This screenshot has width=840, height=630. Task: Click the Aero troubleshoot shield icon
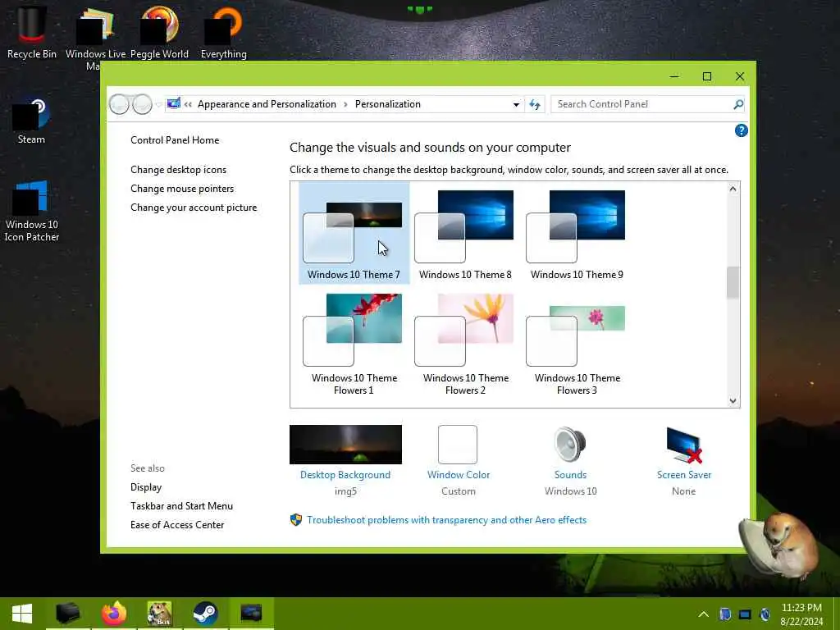(295, 519)
